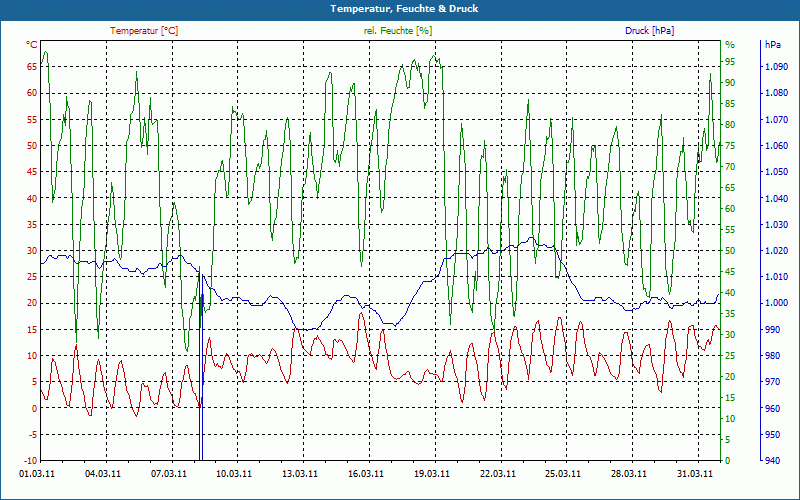Image resolution: width=800 pixels, height=500 pixels.
Task: Click the date label '28.03.11'
Action: click(629, 473)
